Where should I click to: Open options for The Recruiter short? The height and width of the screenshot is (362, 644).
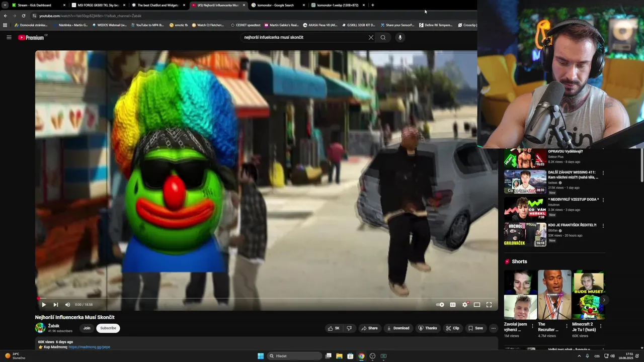pos(566,326)
